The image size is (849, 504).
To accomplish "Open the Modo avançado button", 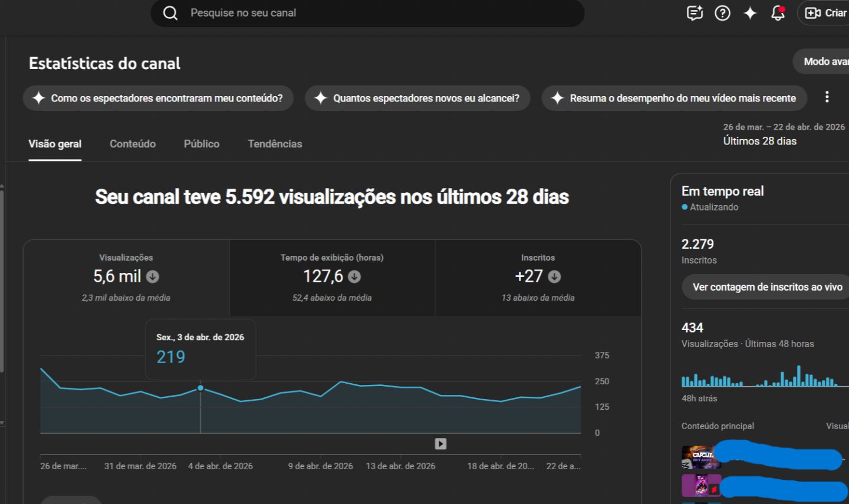I will (x=822, y=61).
